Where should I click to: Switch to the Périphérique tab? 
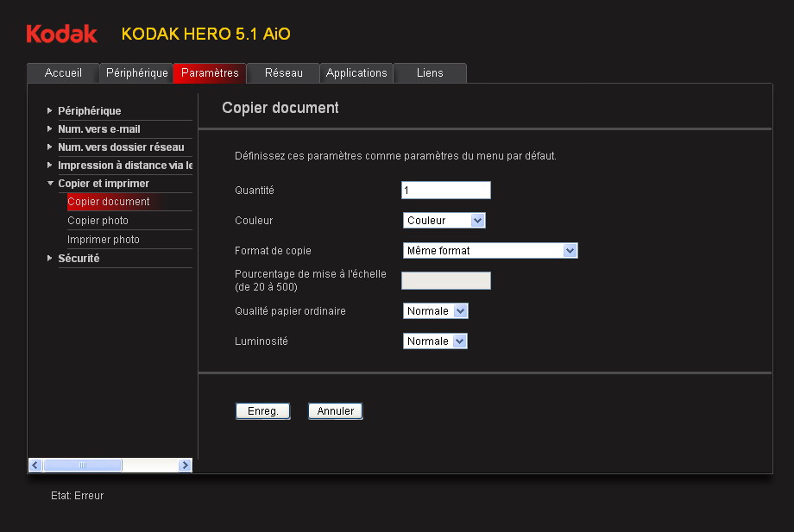[x=136, y=73]
